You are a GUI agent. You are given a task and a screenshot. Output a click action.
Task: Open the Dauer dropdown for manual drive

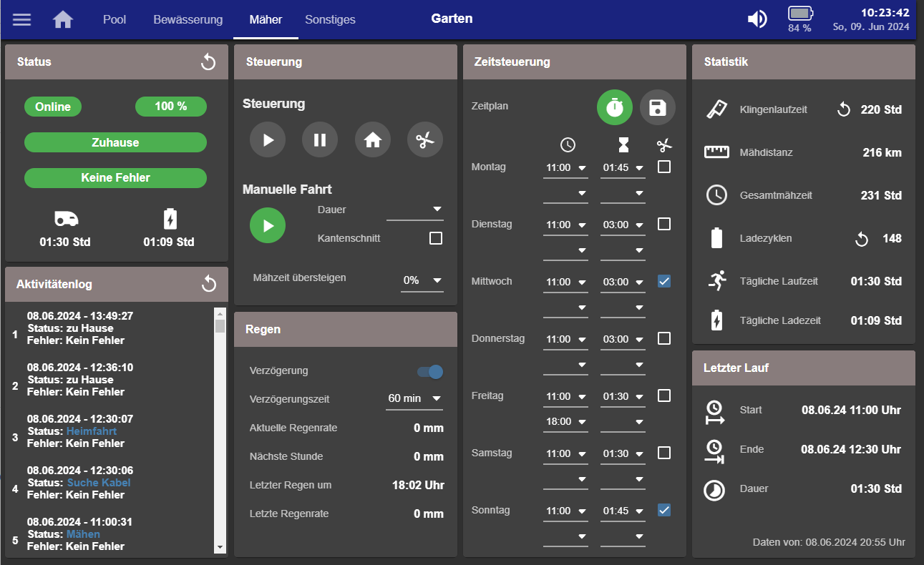(x=415, y=210)
